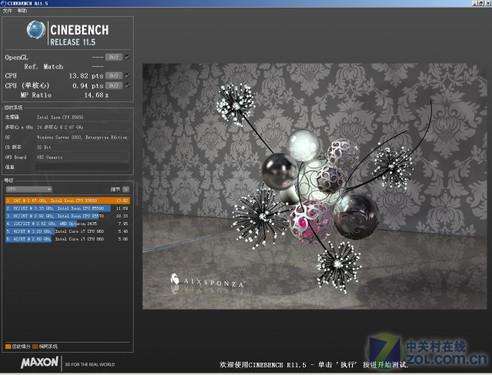The width and height of the screenshot is (492, 375).
Task: Click the app icon in the title bar
Action: tap(3, 3)
